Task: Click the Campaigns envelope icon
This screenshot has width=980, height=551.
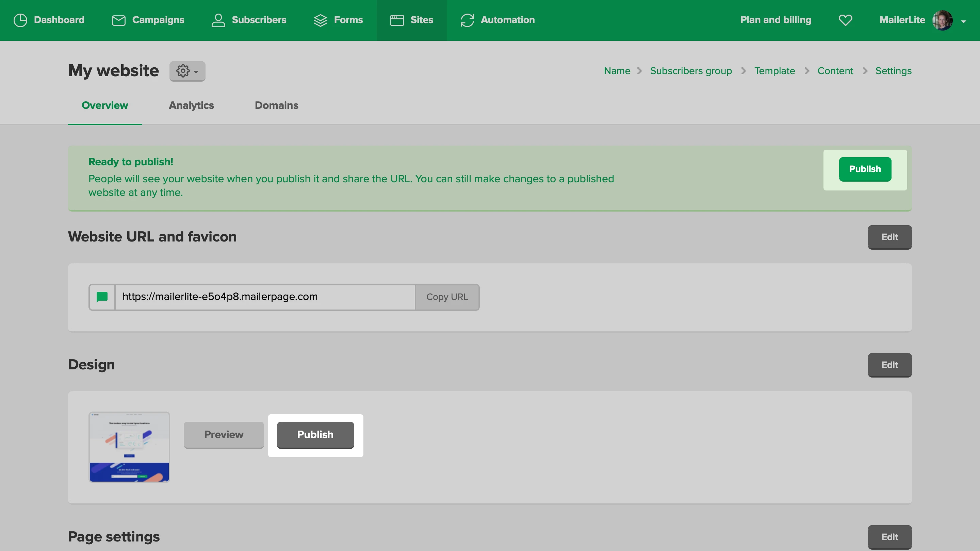Action: (x=118, y=20)
